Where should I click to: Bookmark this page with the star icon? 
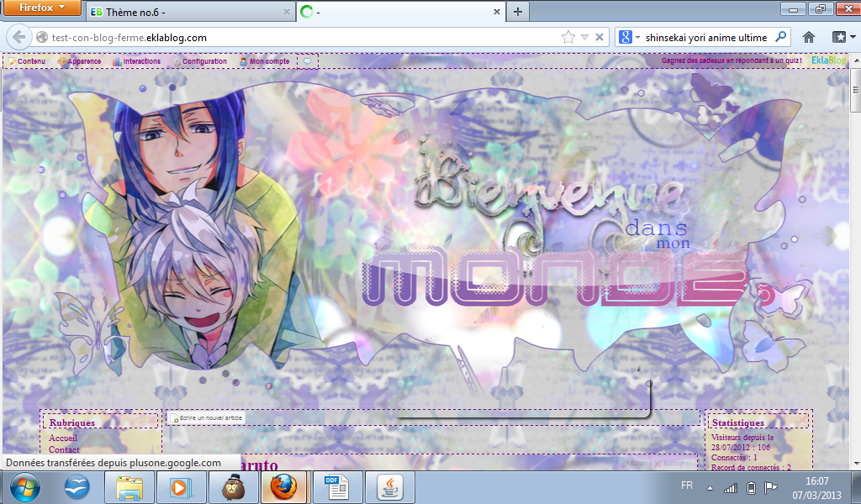coord(568,37)
